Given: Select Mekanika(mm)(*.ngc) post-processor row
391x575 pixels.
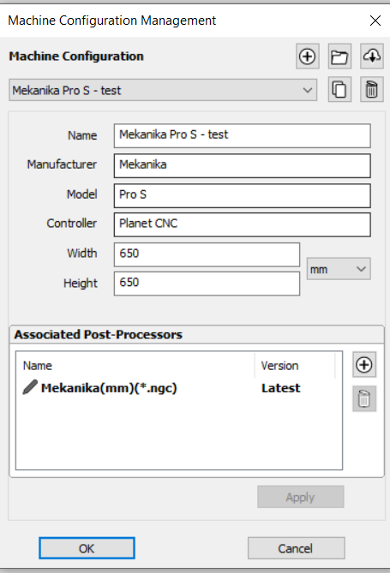Looking at the screenshot, I should pos(179,388).
